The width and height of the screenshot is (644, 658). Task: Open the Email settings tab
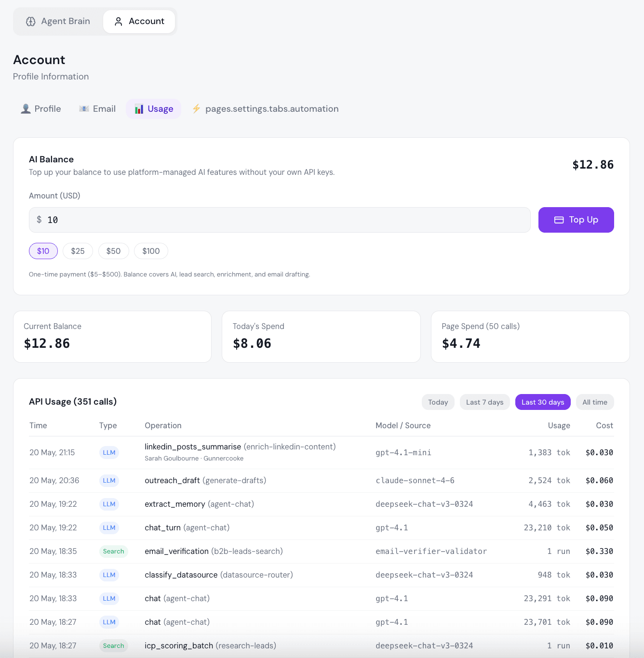click(x=97, y=109)
